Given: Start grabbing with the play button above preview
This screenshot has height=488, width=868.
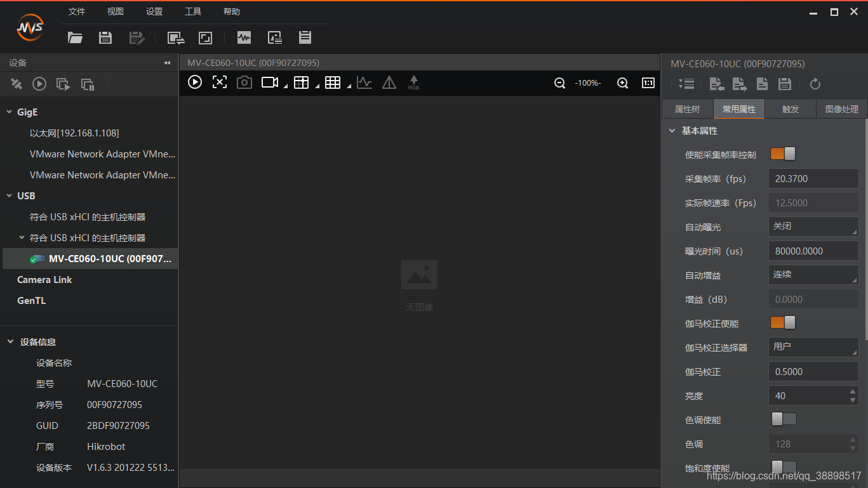Looking at the screenshot, I should [195, 82].
